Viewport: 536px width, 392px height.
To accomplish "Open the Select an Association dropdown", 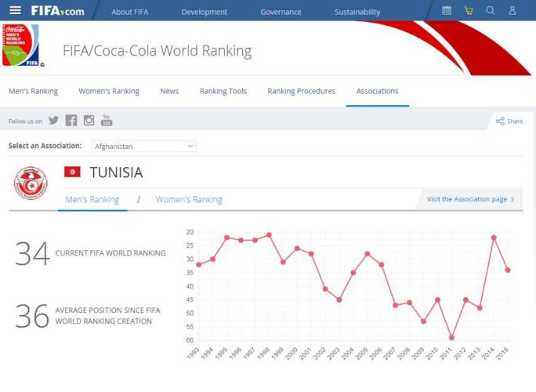I will pos(143,147).
